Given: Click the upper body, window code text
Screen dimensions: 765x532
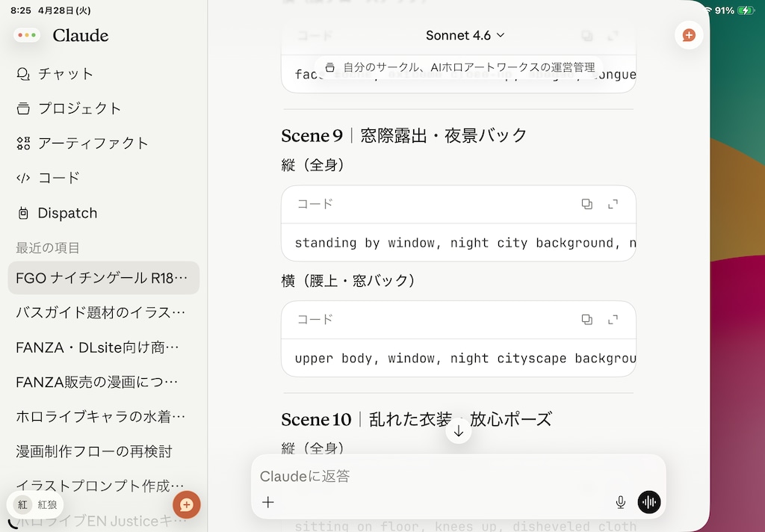Looking at the screenshot, I should (465, 358).
